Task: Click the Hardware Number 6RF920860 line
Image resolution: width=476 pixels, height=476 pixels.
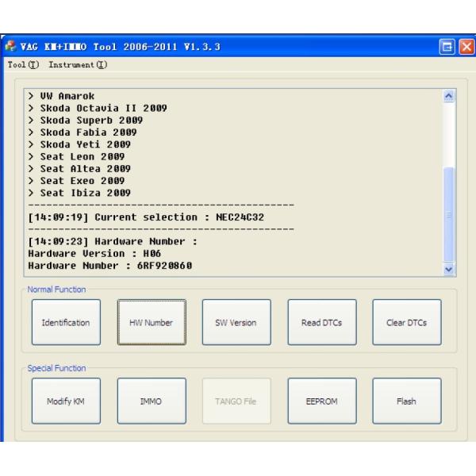Action: [x=109, y=266]
